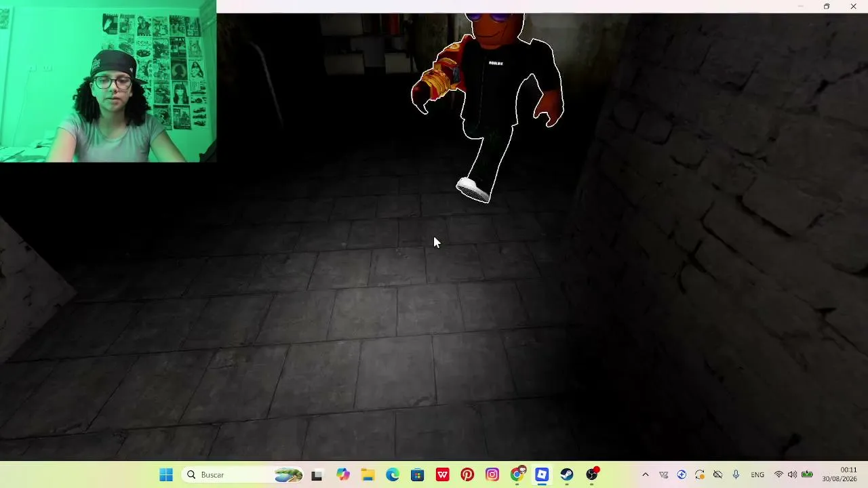Close the game window
The height and width of the screenshot is (488, 868).
pyautogui.click(x=853, y=7)
